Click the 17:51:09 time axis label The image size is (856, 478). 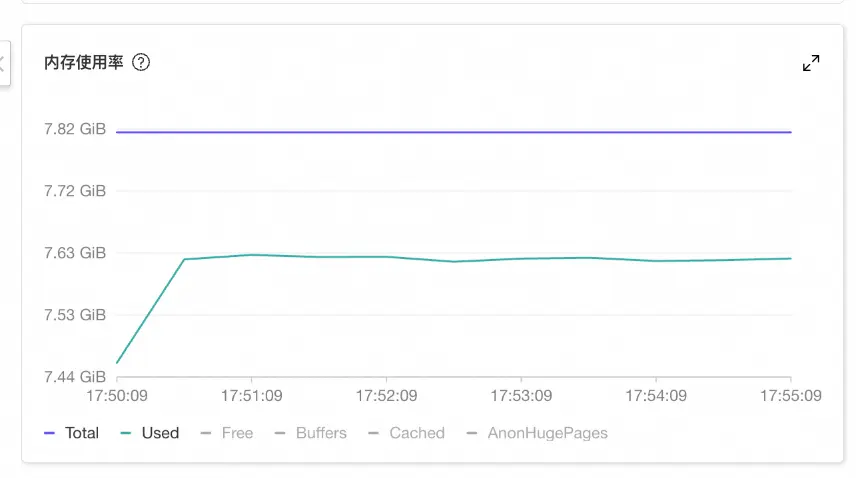click(251, 396)
